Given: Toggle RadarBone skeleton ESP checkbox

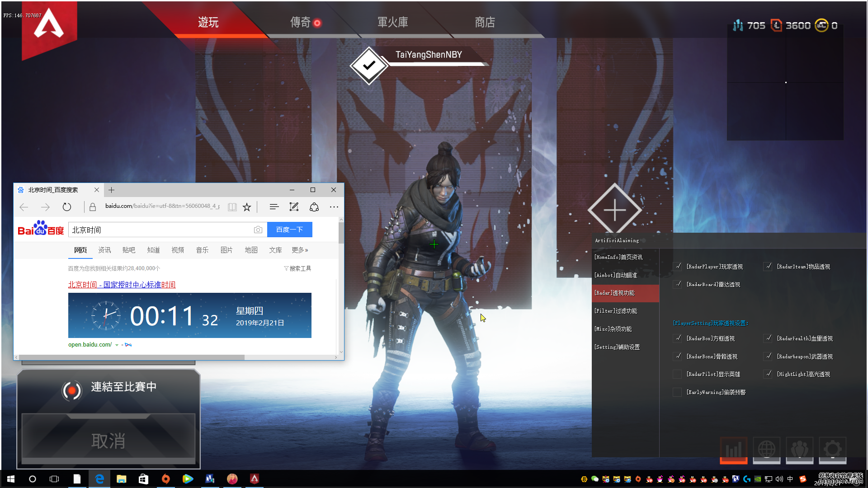Looking at the screenshot, I should coord(678,356).
